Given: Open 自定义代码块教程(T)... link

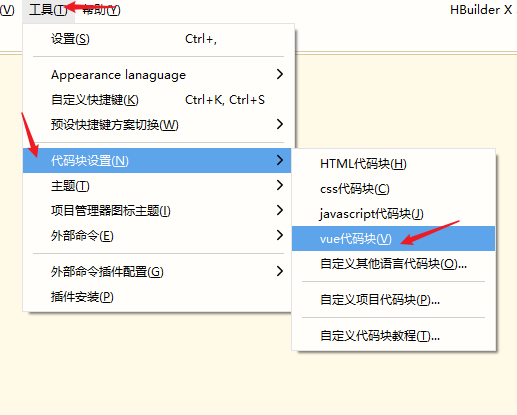Looking at the screenshot, I should [x=393, y=336].
